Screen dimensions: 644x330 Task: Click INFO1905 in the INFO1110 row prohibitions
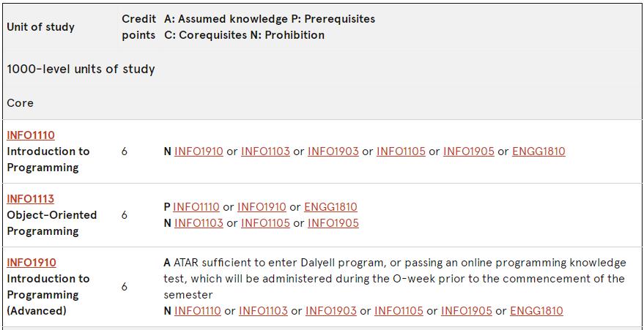coord(469,151)
